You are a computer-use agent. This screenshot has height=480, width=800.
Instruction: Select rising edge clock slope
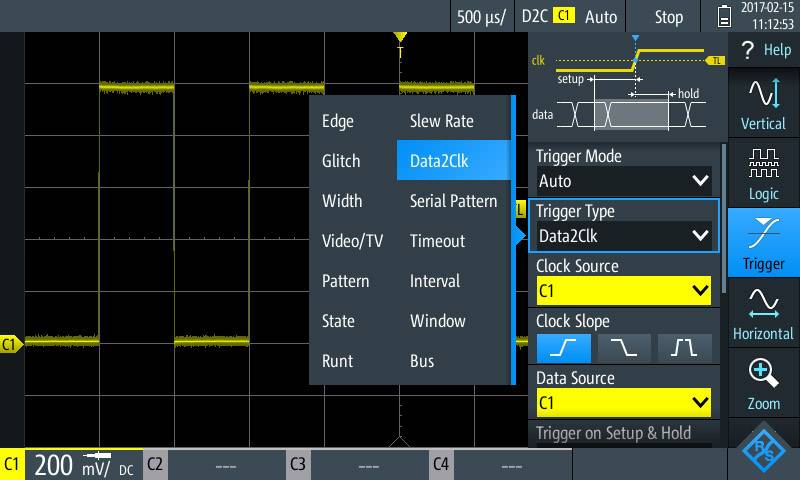(x=562, y=347)
